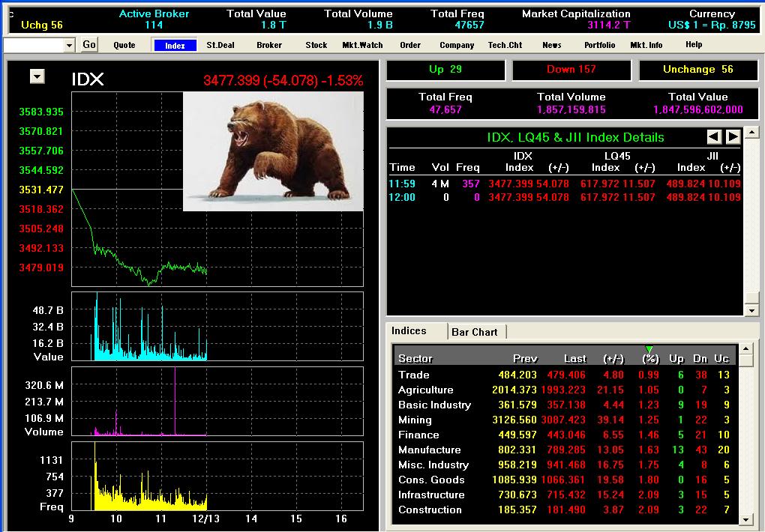This screenshot has width=765, height=532.
Task: Open the News menu
Action: coord(552,45)
